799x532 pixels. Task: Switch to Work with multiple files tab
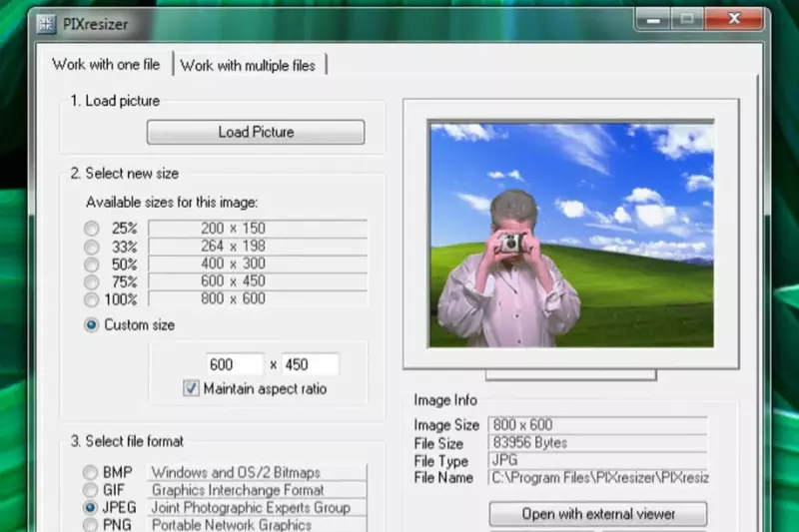[248, 65]
